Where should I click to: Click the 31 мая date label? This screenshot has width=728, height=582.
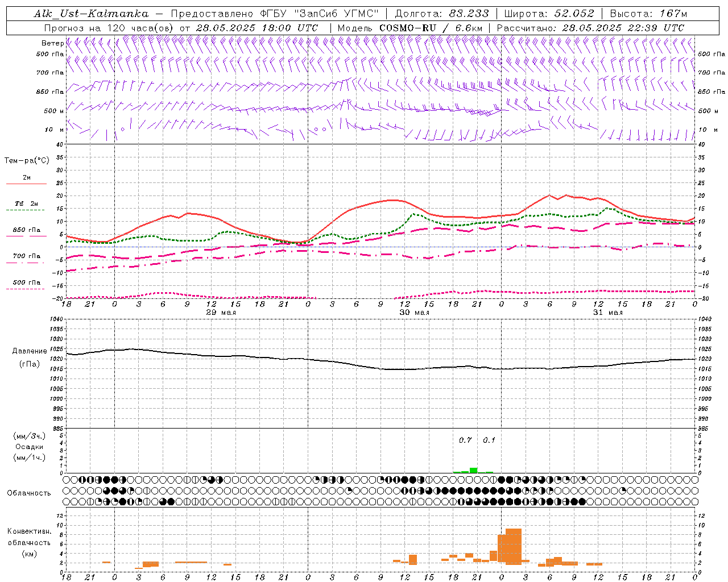[x=607, y=313]
